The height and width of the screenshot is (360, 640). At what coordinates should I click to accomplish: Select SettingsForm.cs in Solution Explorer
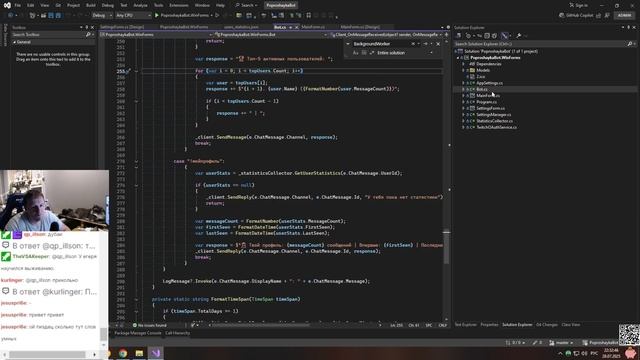(x=490, y=108)
